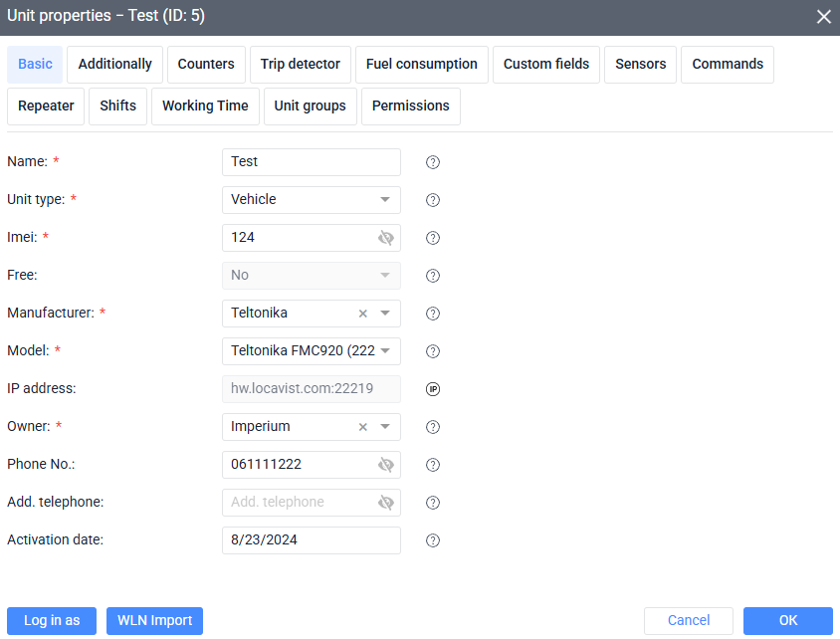Viewport: 840px width, 639px height.
Task: Click help icon beside Activation date
Action: 433,540
